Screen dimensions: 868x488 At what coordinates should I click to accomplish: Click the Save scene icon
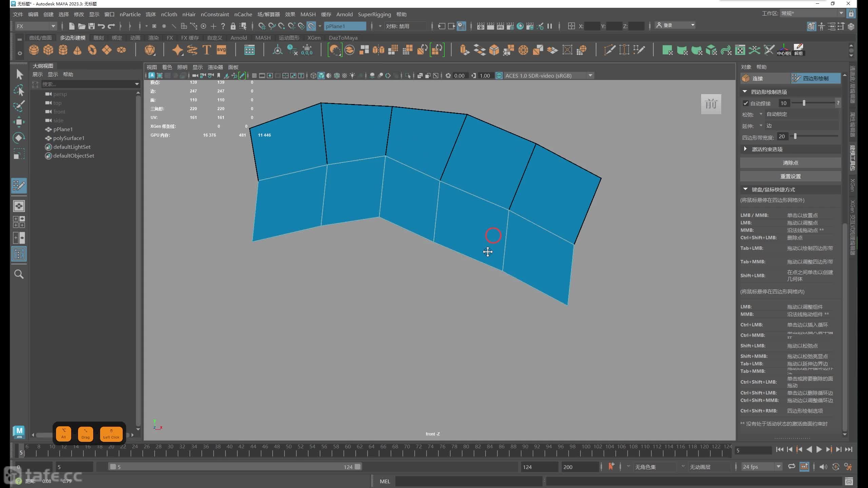click(x=92, y=26)
